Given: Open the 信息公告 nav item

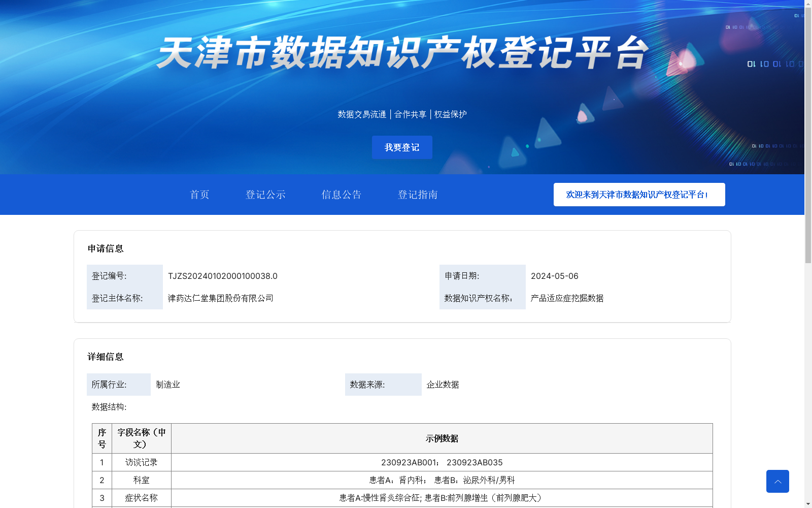Looking at the screenshot, I should 342,195.
